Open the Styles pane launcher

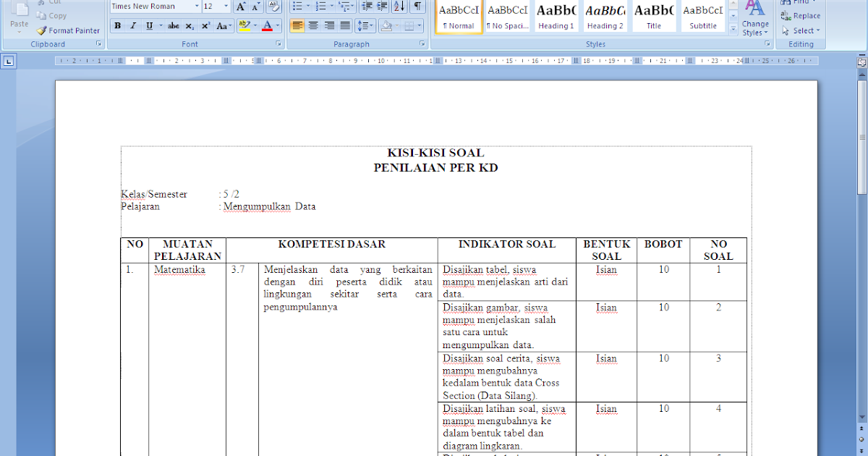(x=767, y=44)
